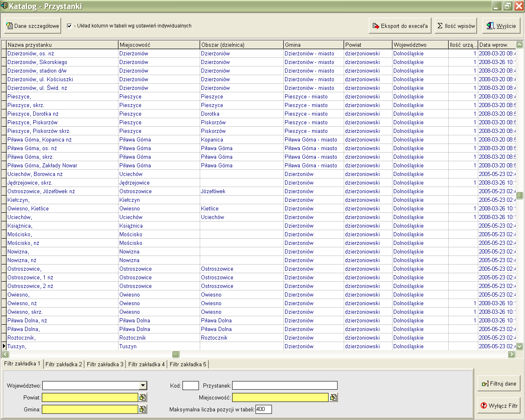Open lookup icon next to Gmina field
Viewport: 525px width, 420px height.
tap(142, 409)
